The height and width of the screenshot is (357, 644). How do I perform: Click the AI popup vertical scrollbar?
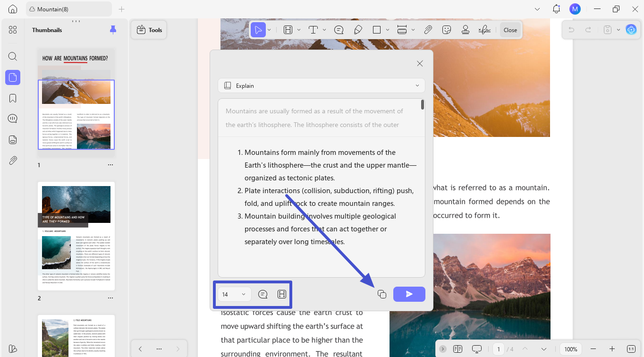coord(423,105)
